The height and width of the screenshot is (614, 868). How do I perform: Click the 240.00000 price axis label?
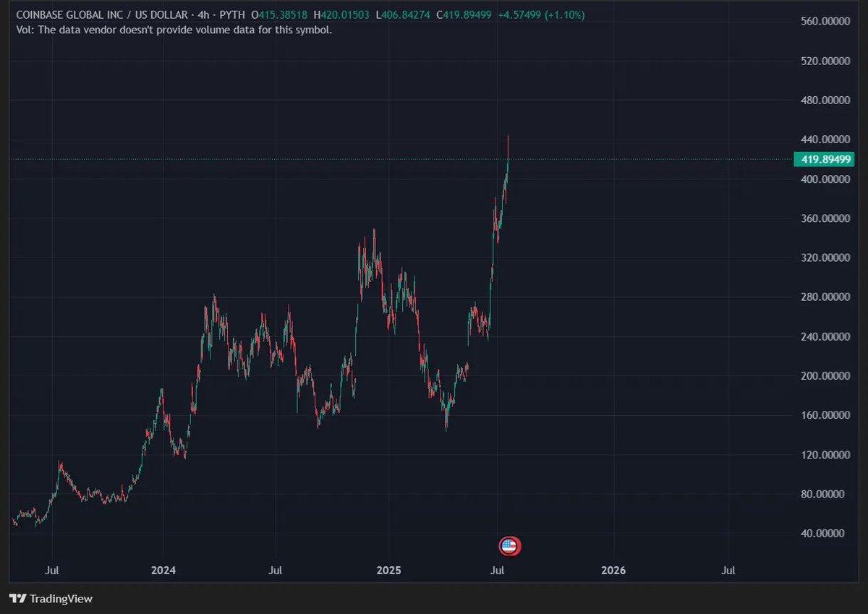click(825, 336)
